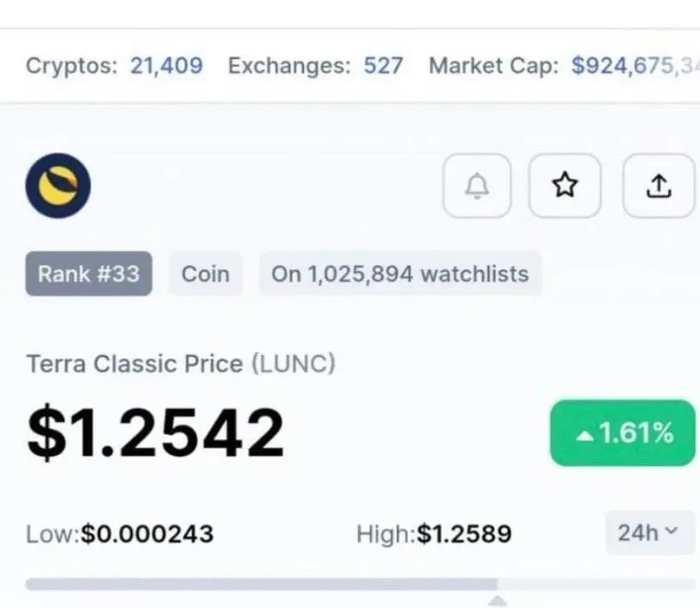Click the low-high price range bar
The height and width of the screenshot is (608, 700).
[360, 584]
